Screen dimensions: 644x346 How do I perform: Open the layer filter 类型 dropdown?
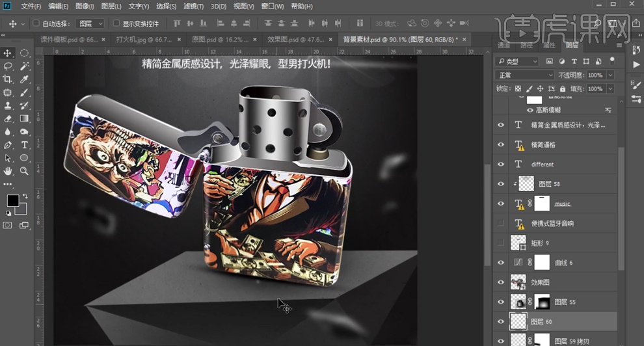pos(517,61)
